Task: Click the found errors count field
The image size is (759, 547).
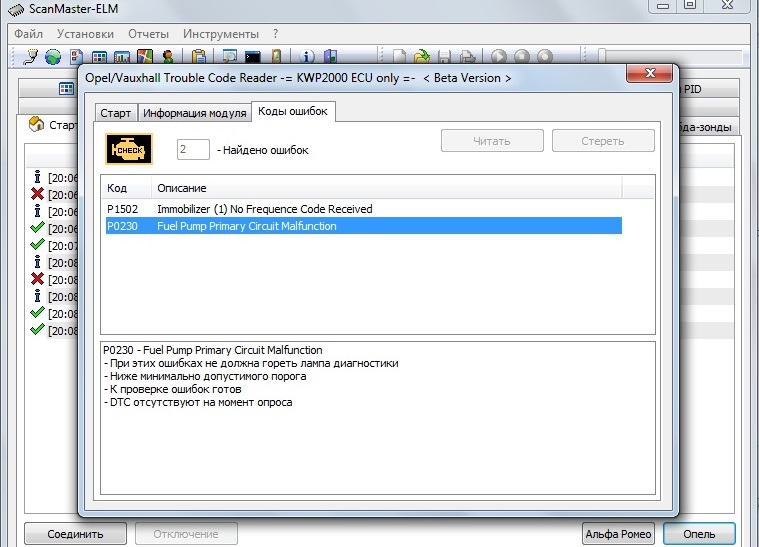Action: coord(193,149)
